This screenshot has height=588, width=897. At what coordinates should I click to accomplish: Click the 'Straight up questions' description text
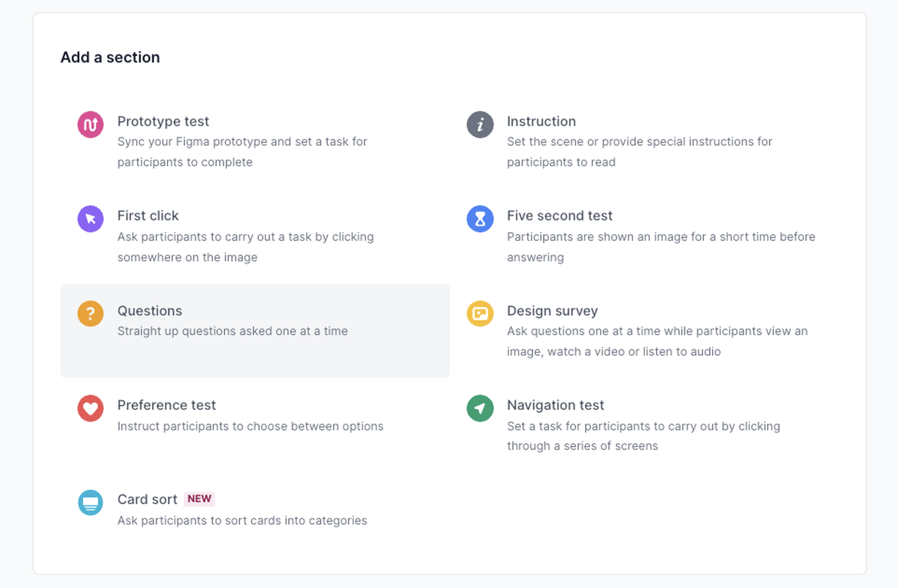232,331
